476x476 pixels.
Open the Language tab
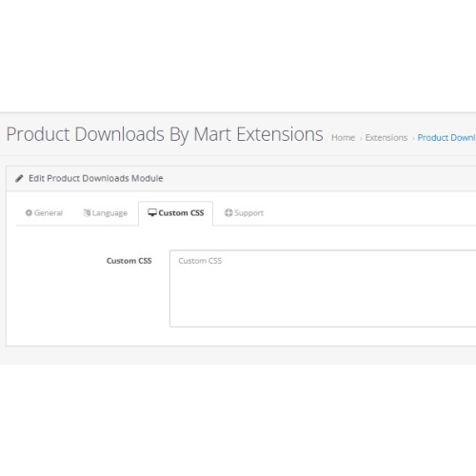105,213
